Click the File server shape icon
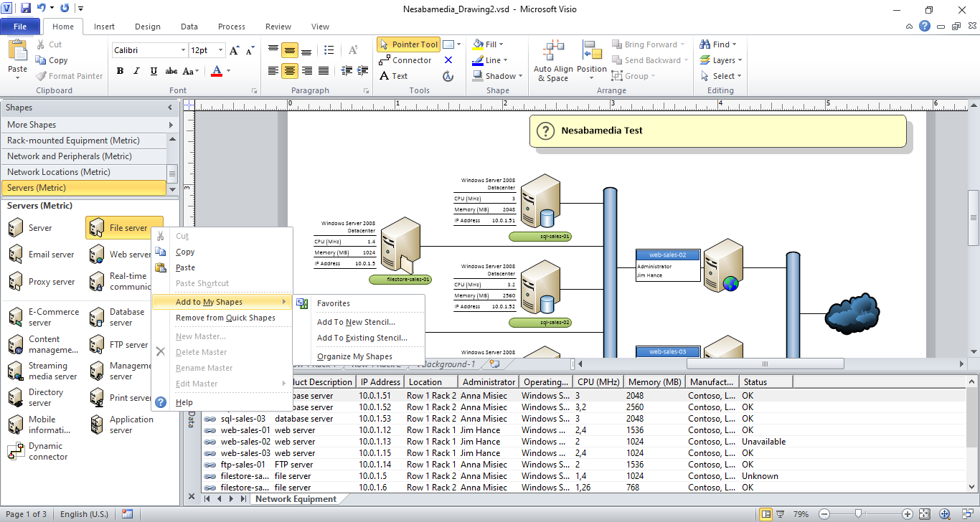Image resolution: width=980 pixels, height=522 pixels. tap(97, 228)
